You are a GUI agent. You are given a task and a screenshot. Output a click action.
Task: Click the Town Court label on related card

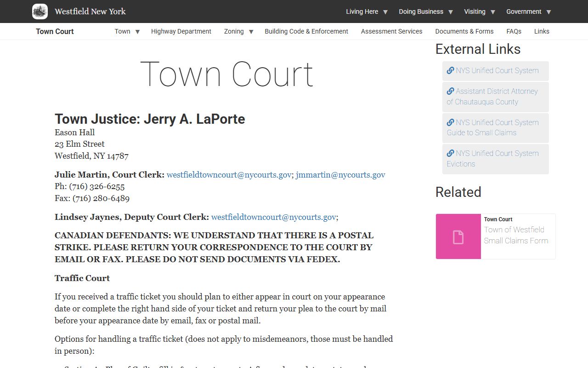click(498, 219)
